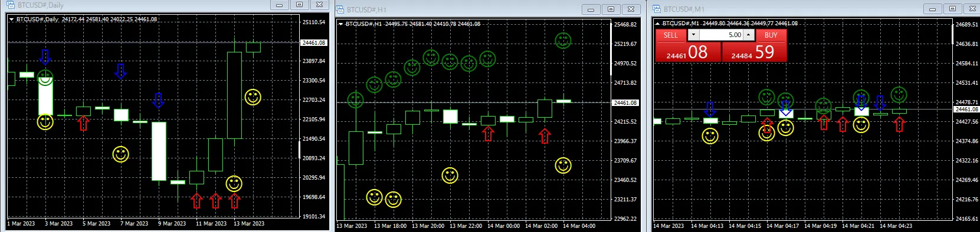Select the rightmost green smiley in M1 chart
Viewport: 980px width, 232px height.
[x=899, y=94]
